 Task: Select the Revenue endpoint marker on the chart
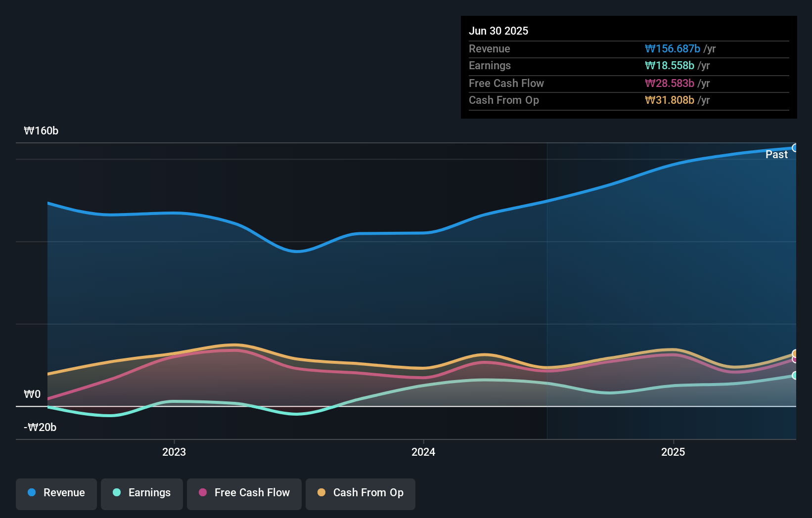pyautogui.click(x=795, y=147)
